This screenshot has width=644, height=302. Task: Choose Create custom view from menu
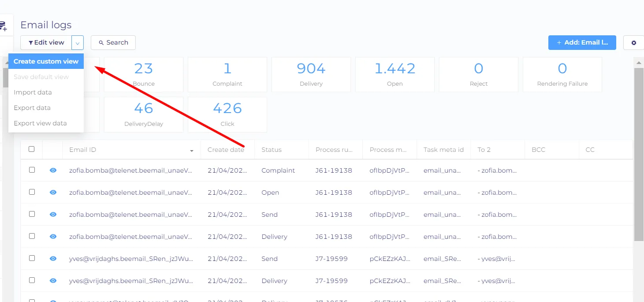click(46, 61)
